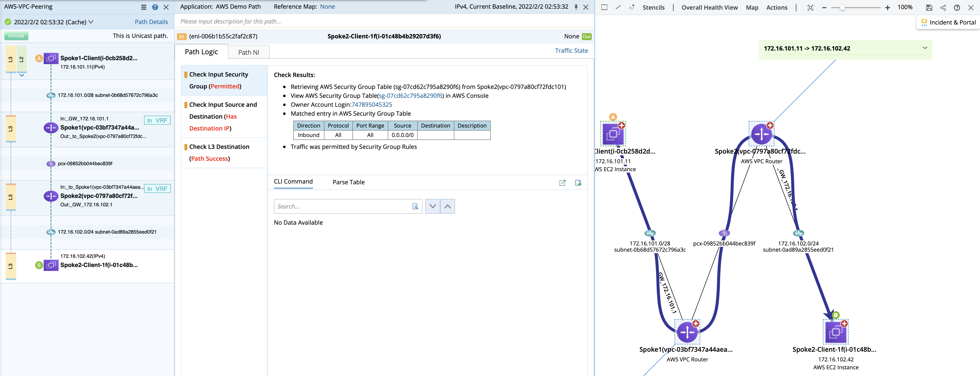Viewport: 980px width, 376px height.
Task: Jump to previous search result up arrow
Action: pos(448,207)
